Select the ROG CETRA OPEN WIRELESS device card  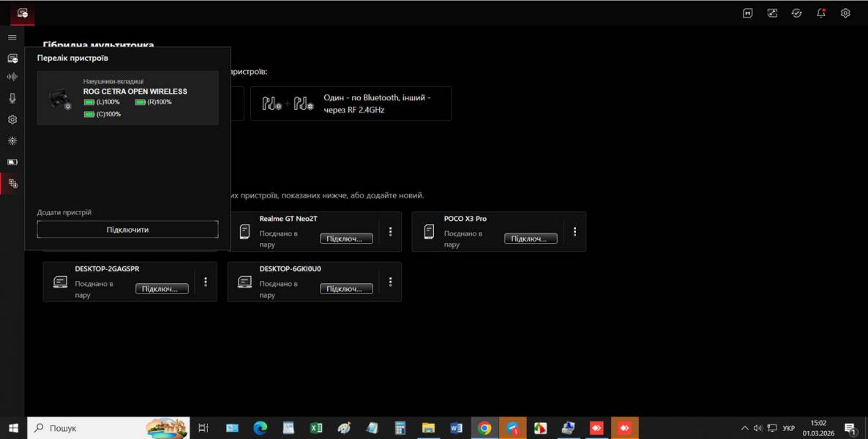pyautogui.click(x=127, y=98)
